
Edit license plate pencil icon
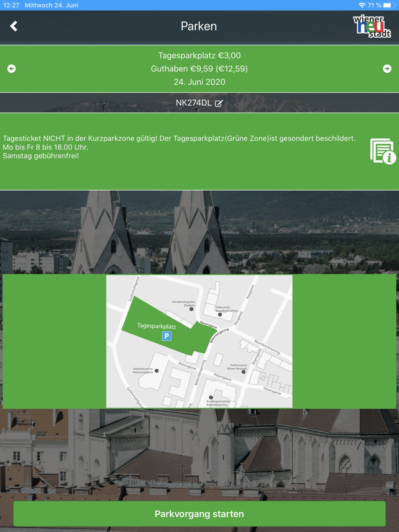tap(219, 103)
